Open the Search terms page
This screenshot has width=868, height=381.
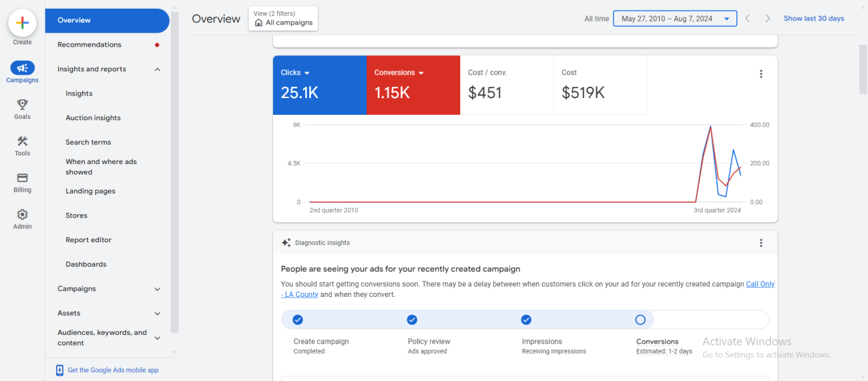tap(88, 142)
